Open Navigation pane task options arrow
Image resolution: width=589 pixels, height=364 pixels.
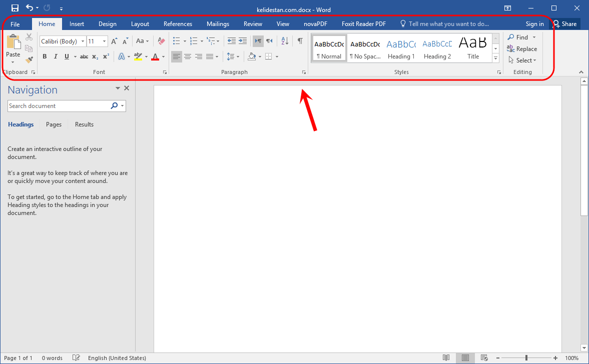tap(118, 88)
